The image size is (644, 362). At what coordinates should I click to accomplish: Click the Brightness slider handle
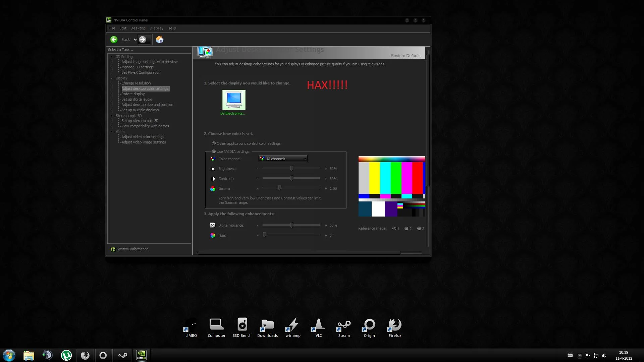(x=291, y=169)
